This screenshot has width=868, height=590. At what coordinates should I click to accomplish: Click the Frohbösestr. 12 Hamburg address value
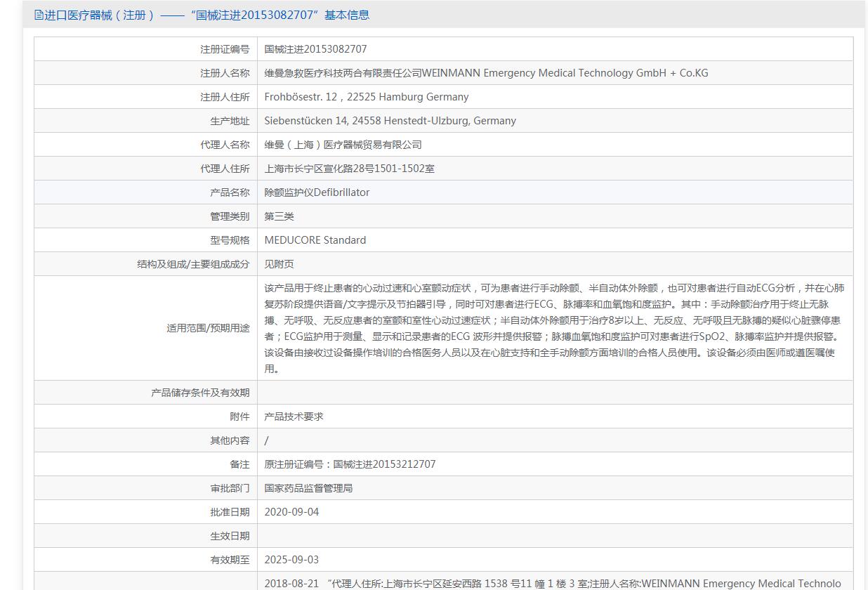366,97
